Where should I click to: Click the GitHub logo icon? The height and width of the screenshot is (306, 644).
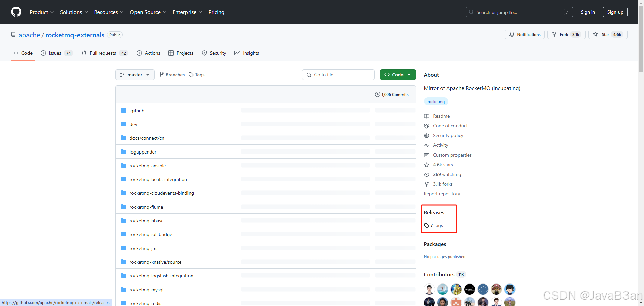pos(16,12)
